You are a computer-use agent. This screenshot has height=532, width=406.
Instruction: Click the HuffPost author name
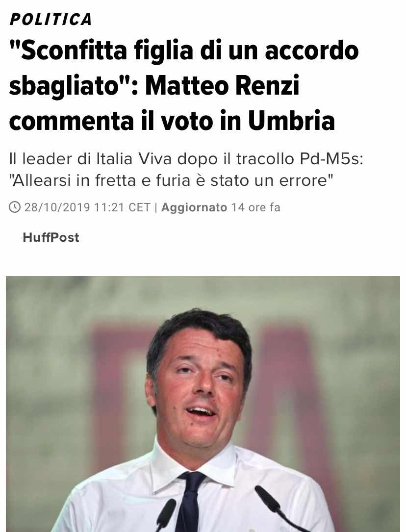(x=51, y=237)
